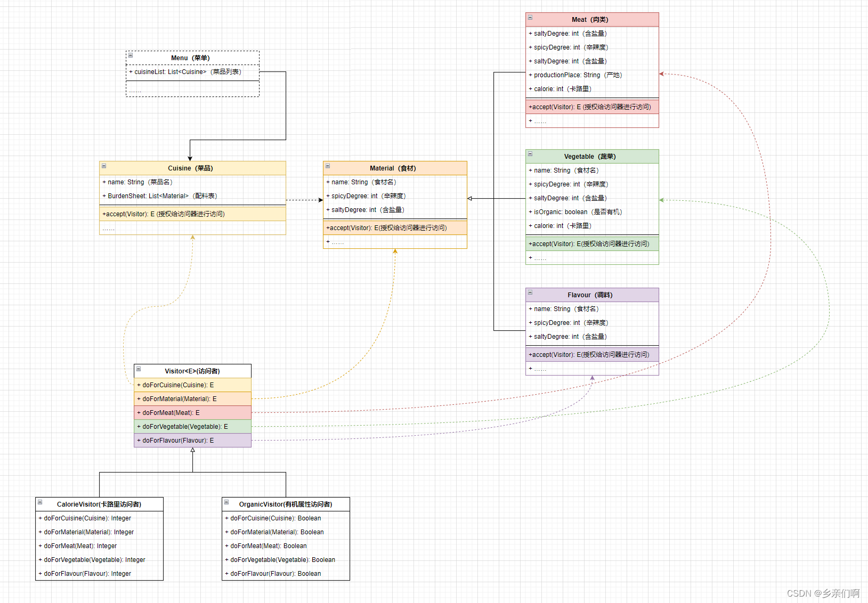The image size is (868, 603).
Task: Collapse the Flavour class box
Action: pyautogui.click(x=530, y=292)
